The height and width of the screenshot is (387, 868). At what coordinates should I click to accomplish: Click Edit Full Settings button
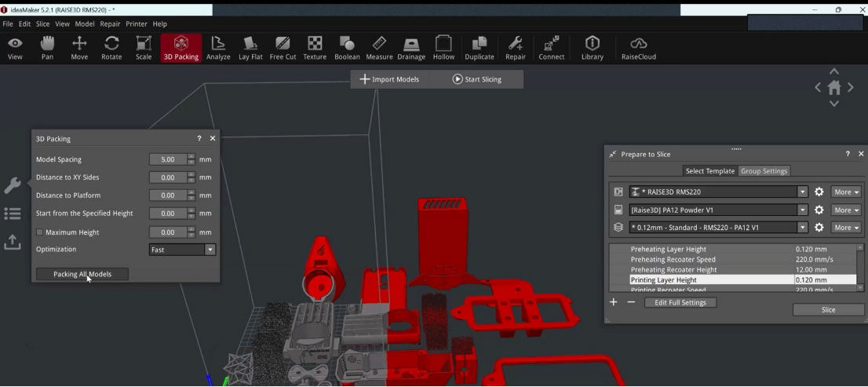(x=680, y=303)
